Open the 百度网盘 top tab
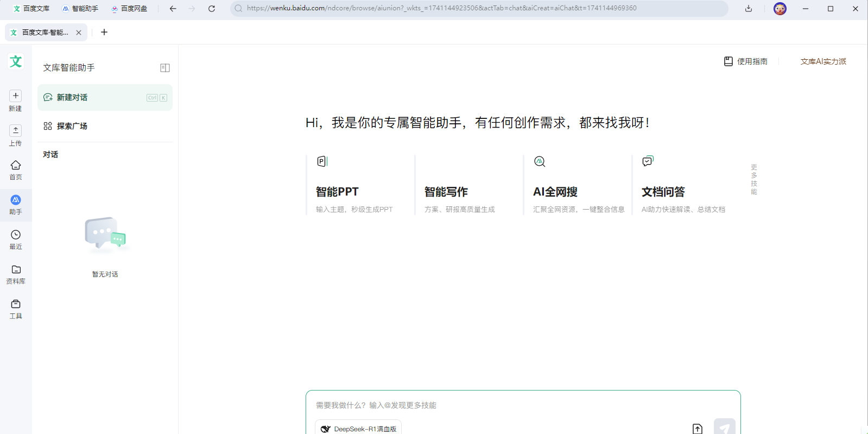 click(x=129, y=9)
